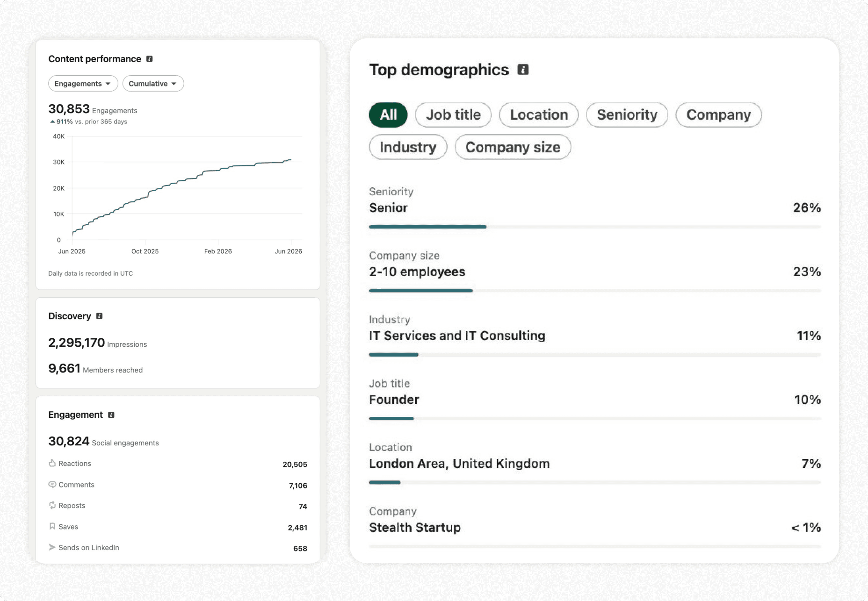Click the Saves bookmark icon
Screen dimensions: 868x601
(x=52, y=526)
